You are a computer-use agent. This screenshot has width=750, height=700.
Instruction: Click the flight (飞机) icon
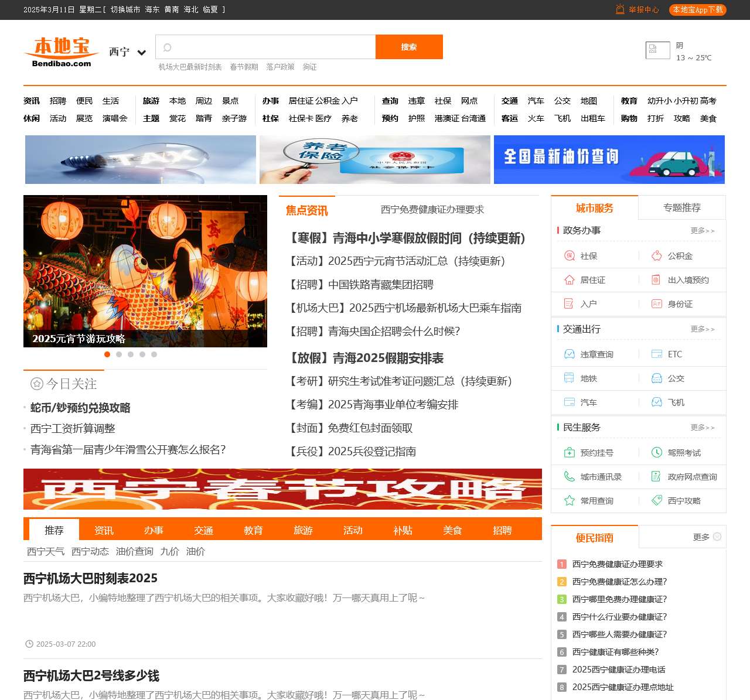[657, 402]
